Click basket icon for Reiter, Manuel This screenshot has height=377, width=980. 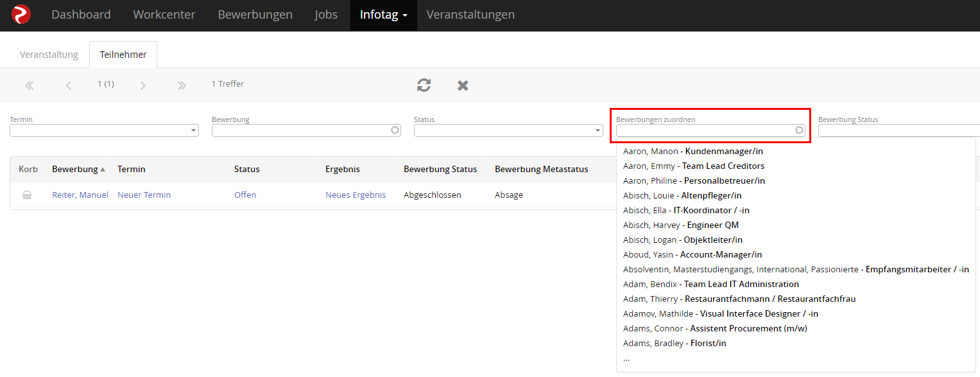coord(27,195)
